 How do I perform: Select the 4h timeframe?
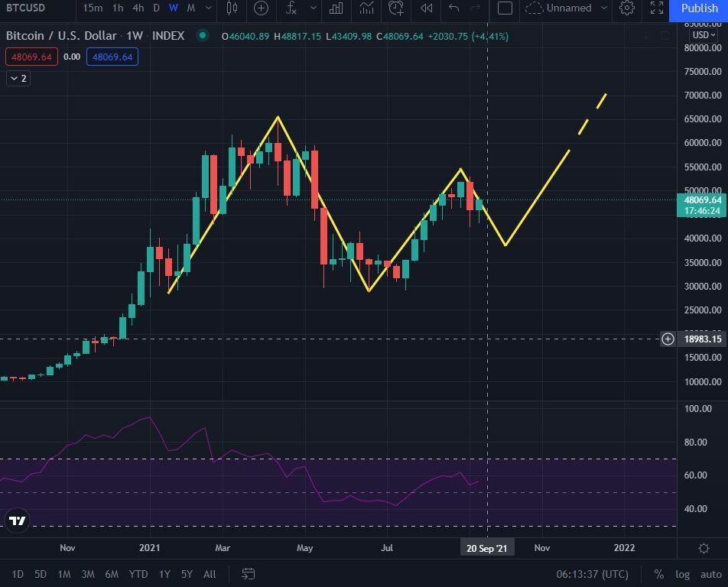[x=138, y=8]
